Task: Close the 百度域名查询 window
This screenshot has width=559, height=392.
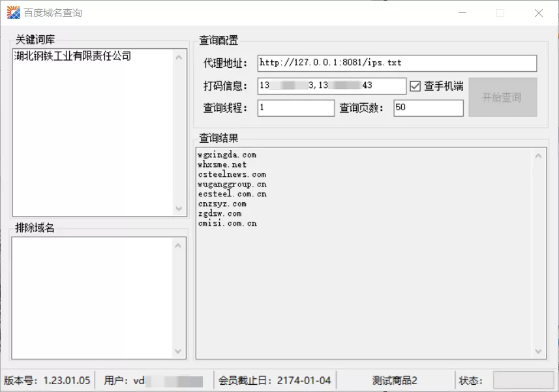Action: (x=539, y=13)
